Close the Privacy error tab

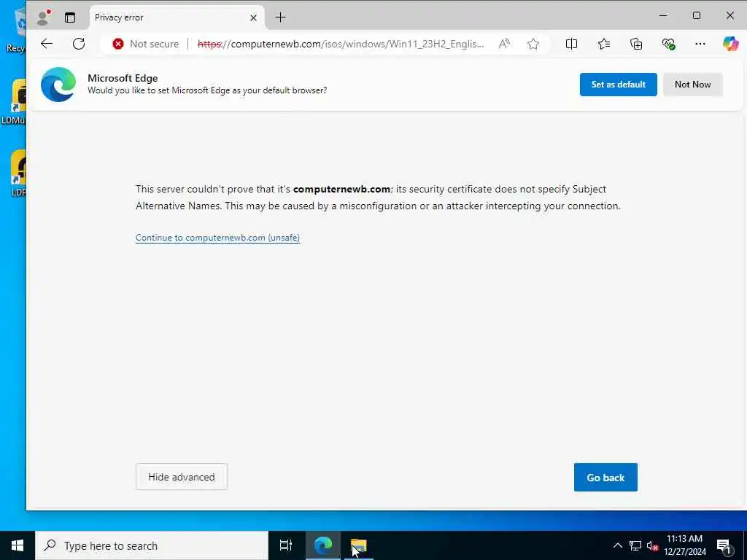(253, 17)
